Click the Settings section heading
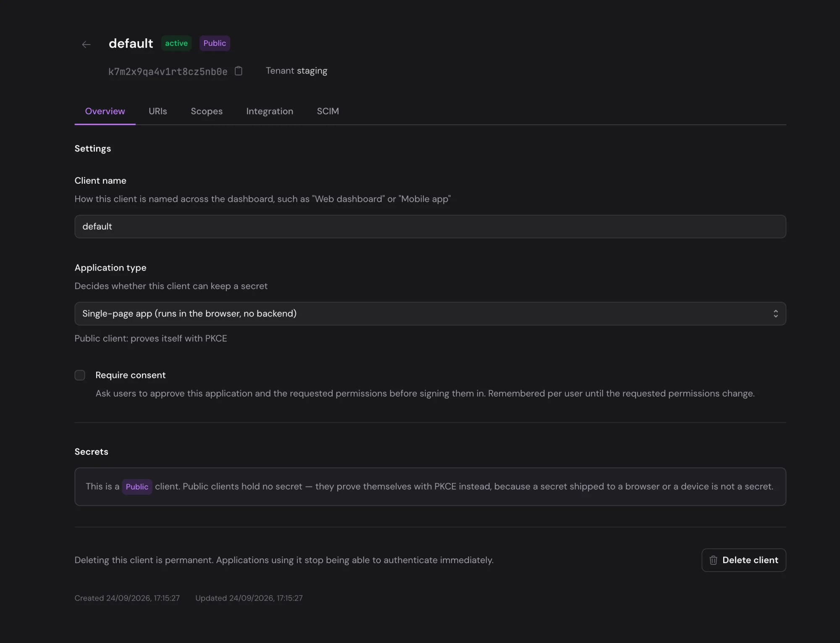 pyautogui.click(x=93, y=149)
